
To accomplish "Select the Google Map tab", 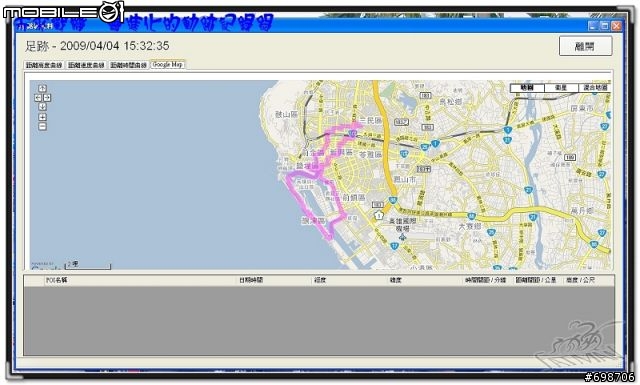I will point(167,65).
